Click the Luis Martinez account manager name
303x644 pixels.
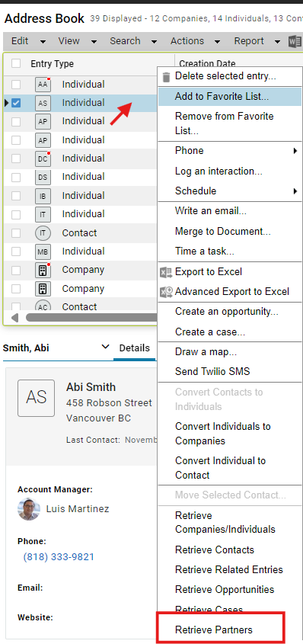click(x=78, y=509)
